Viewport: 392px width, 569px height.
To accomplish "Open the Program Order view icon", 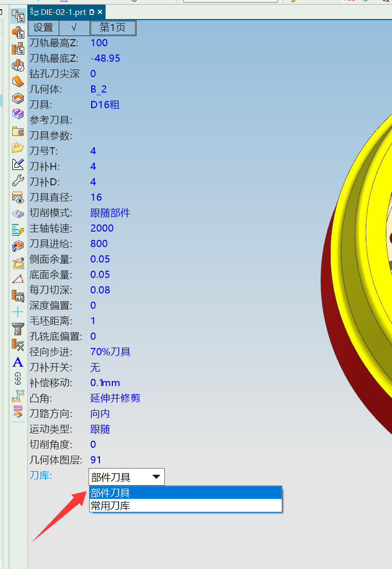I will [18, 16].
